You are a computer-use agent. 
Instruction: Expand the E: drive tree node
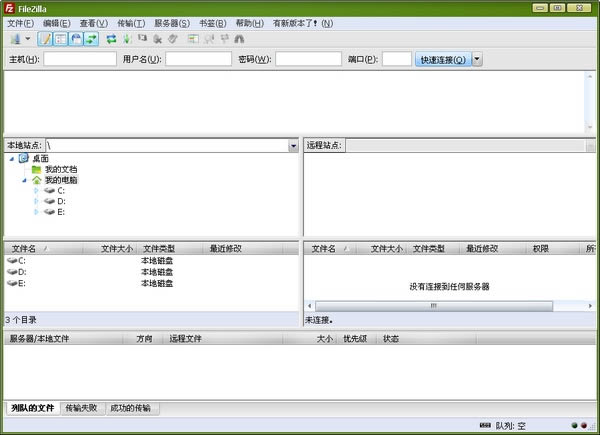tap(36, 212)
